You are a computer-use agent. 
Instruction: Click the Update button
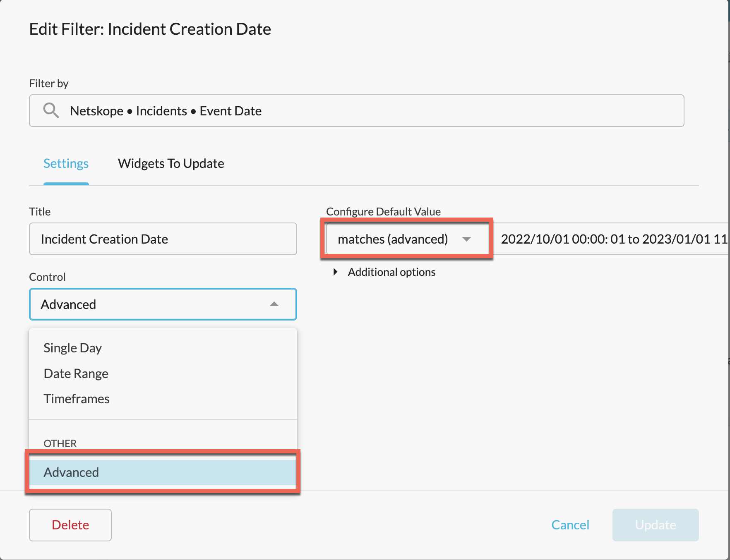(x=656, y=525)
